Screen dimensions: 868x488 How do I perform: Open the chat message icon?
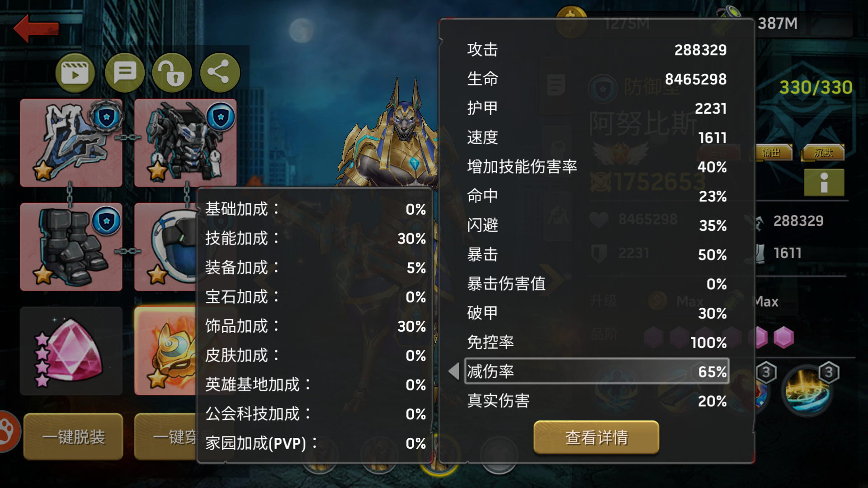[124, 73]
